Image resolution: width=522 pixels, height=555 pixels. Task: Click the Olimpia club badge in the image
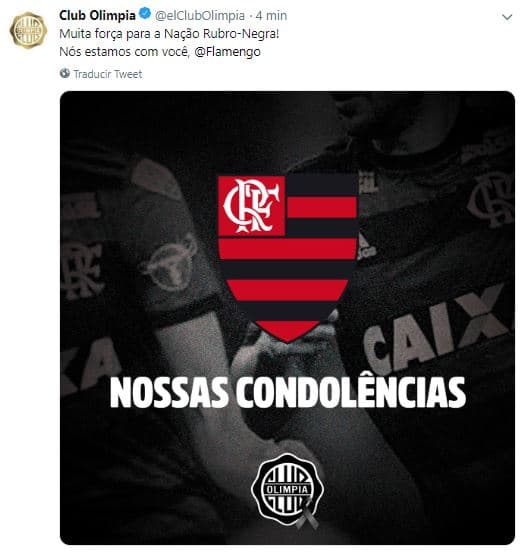287,490
